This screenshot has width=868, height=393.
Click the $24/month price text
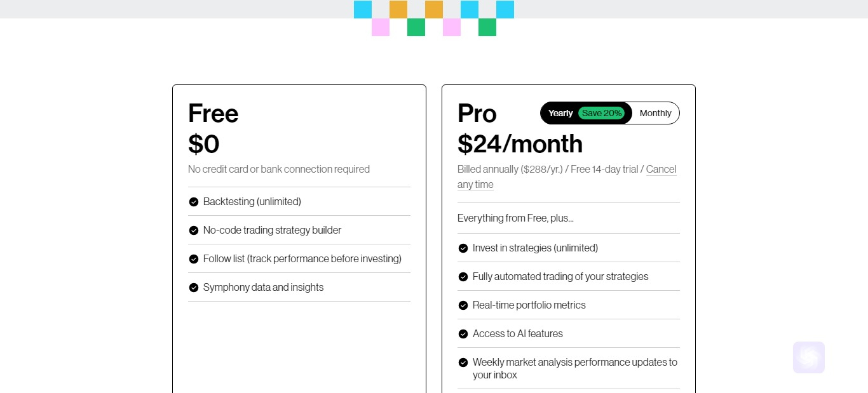[x=520, y=144]
